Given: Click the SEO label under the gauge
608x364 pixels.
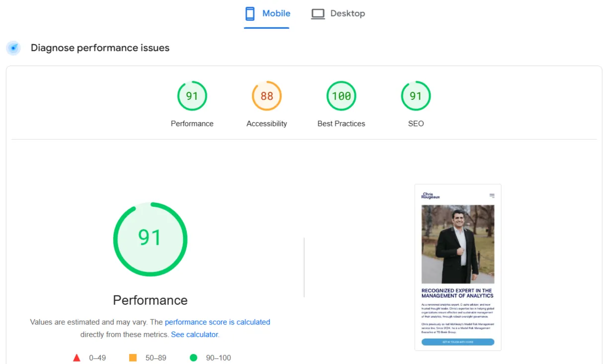Looking at the screenshot, I should click(x=416, y=124).
